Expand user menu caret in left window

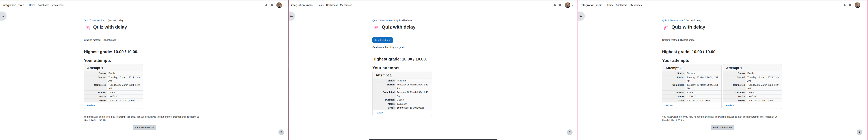pos(284,5)
